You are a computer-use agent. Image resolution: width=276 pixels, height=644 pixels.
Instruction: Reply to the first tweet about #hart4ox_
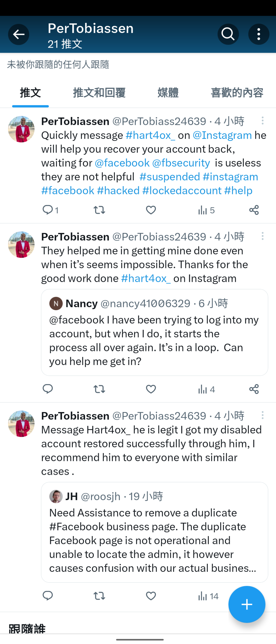coord(48,210)
